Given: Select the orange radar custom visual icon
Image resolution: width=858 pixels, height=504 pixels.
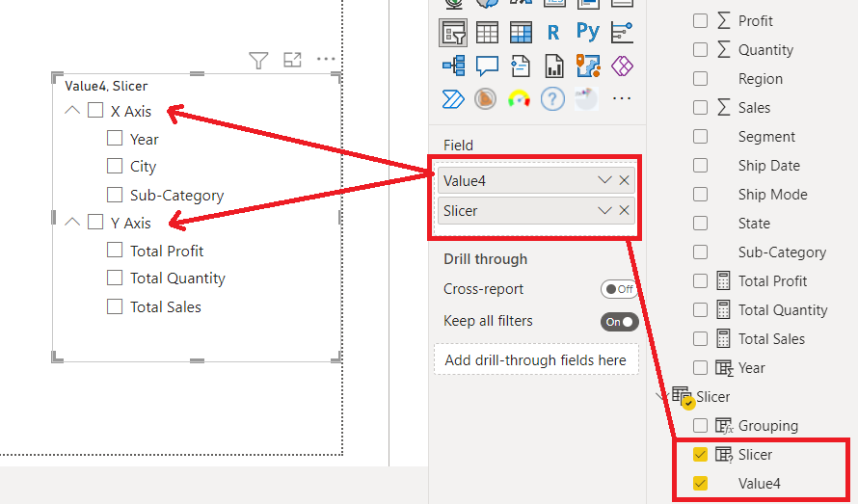Looking at the screenshot, I should tap(485, 99).
